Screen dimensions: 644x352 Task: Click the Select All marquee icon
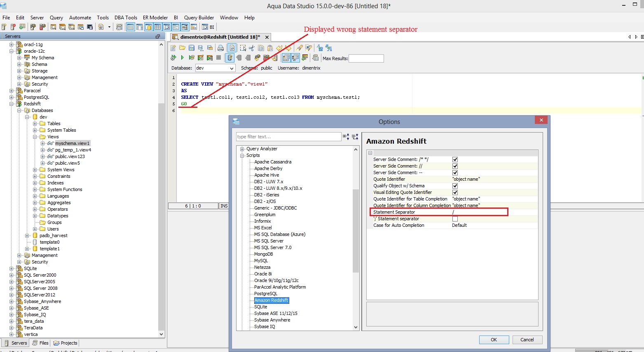pyautogui.click(x=243, y=48)
